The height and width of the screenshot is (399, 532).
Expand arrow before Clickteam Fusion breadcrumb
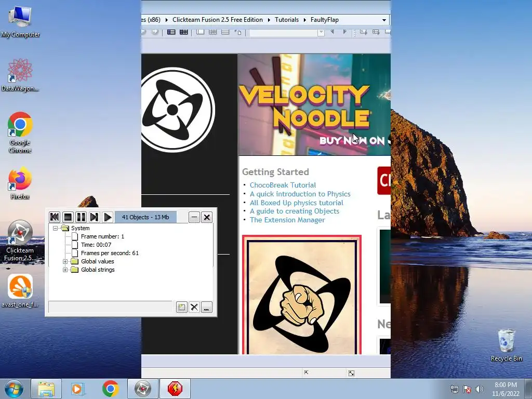167,20
